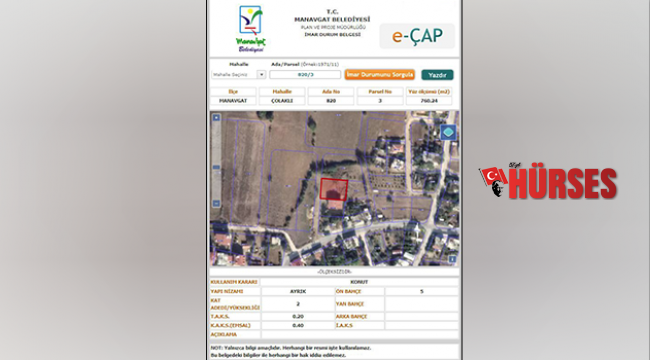650x360 pixels.
Task: Click the Mahalle dropdown arrow
Action: tap(261, 75)
